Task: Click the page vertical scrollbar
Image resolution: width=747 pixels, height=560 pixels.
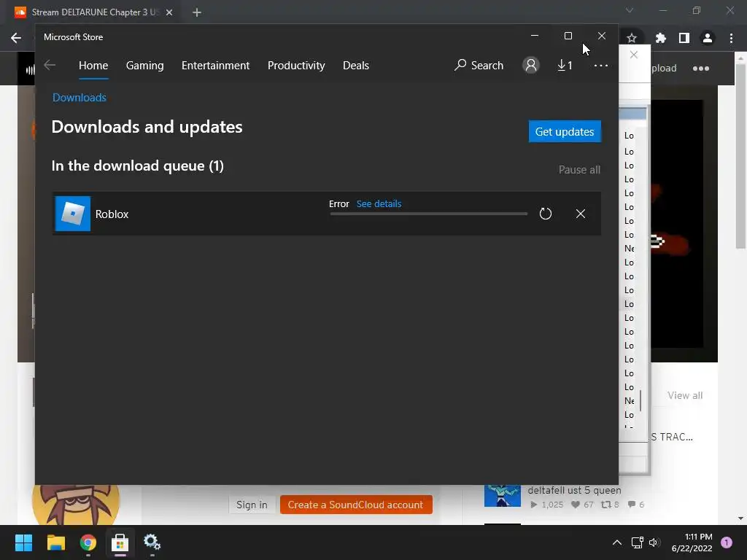Action: pyautogui.click(x=740, y=157)
